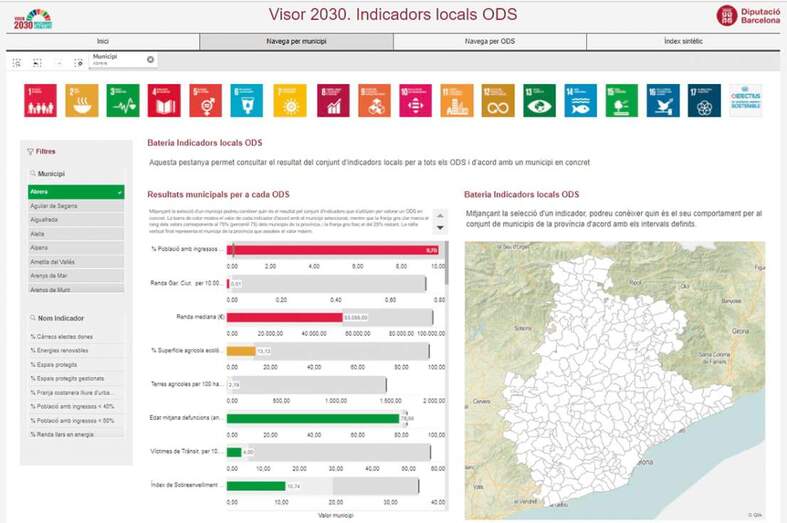Click SDG 5 Gender Equality icon
Screen dimensions: 787x523
[206, 100]
